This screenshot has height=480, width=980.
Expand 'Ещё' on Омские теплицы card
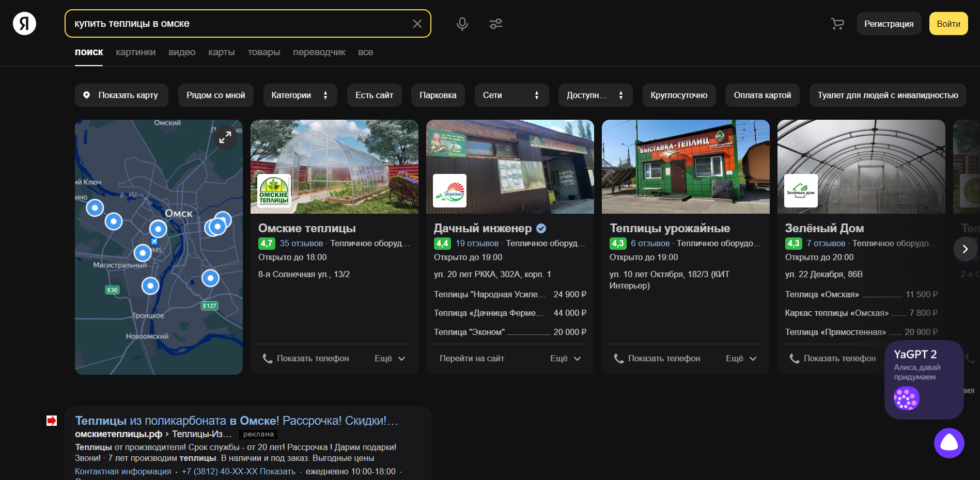click(x=390, y=358)
